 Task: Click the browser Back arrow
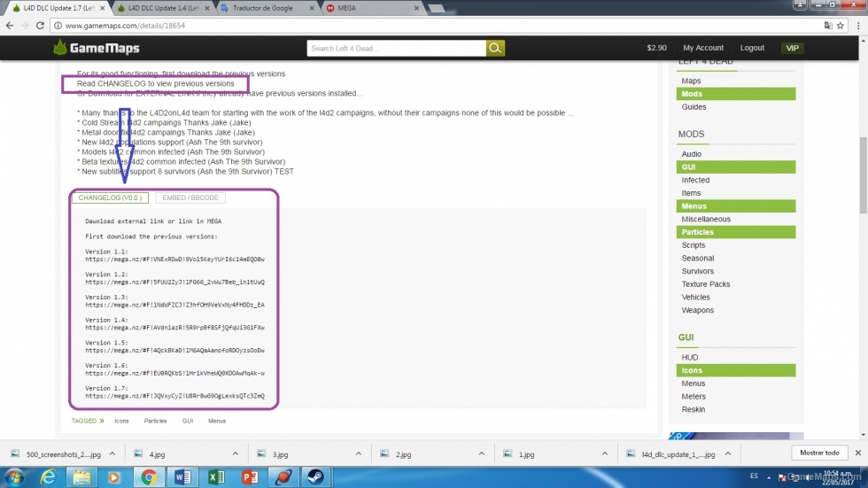pyautogui.click(x=10, y=26)
